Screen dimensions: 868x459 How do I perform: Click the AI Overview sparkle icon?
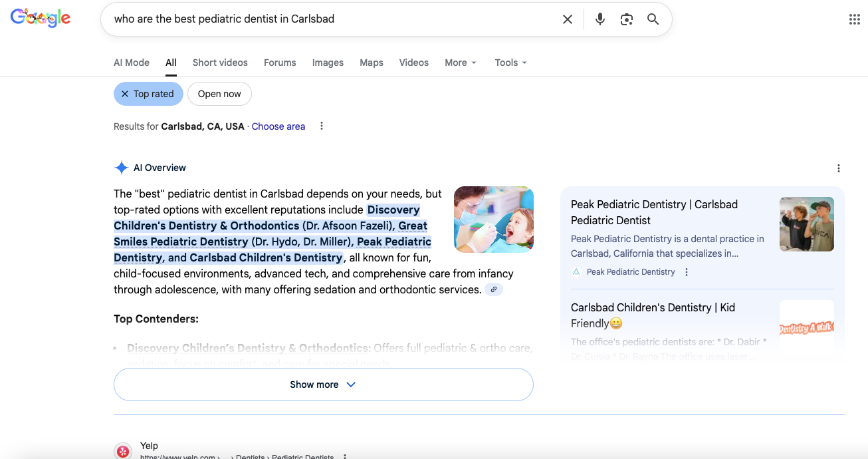(121, 167)
